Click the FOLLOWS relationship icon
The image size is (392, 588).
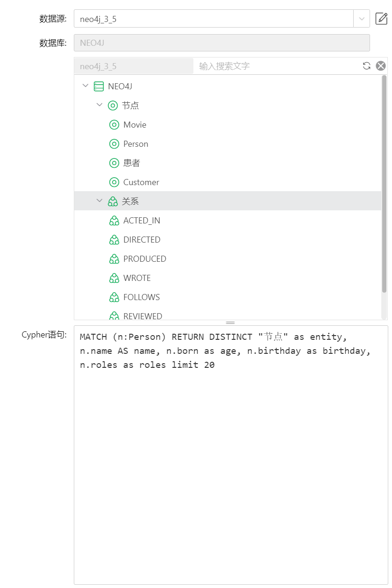114,297
